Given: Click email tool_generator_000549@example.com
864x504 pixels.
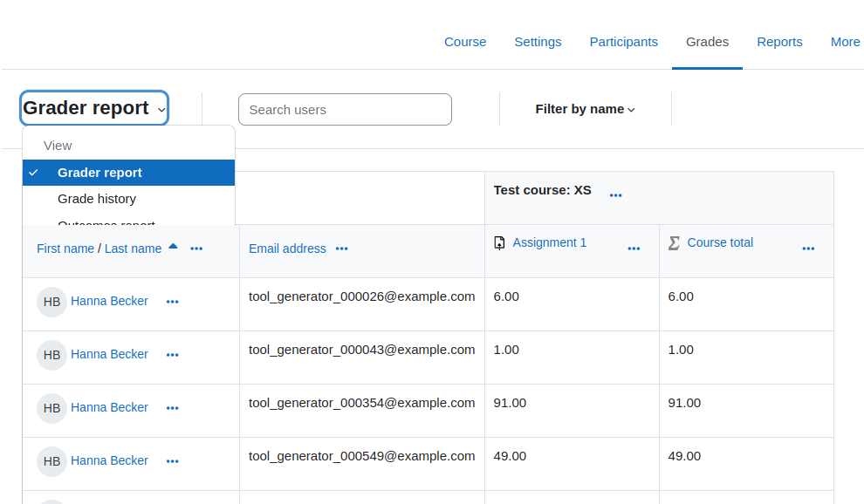Looking at the screenshot, I should 361,457.
